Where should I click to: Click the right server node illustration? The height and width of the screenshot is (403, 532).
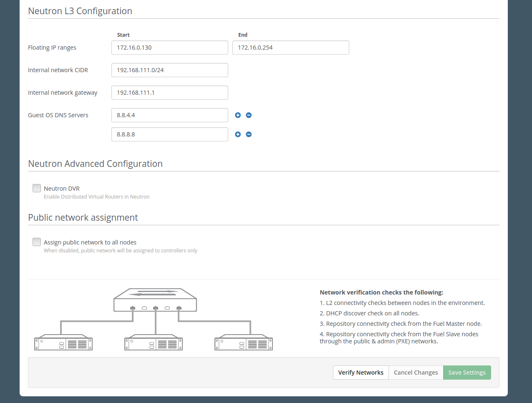click(x=244, y=343)
